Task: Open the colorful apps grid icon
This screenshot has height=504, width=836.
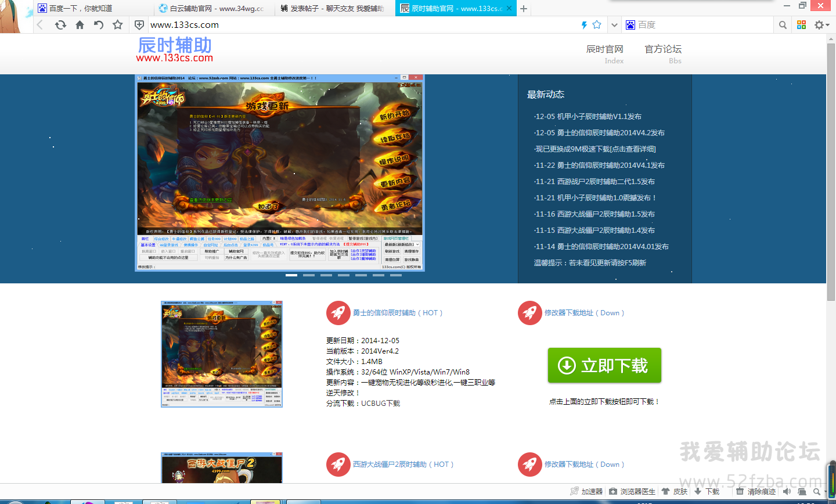Action: point(802,25)
